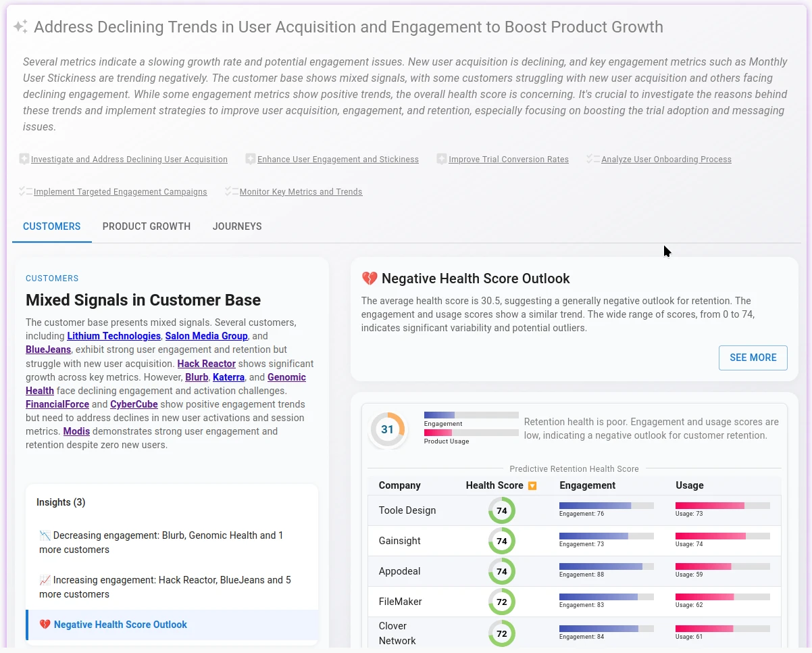Click Toole Design's Usage 73 bar
The image size is (812, 653).
point(723,506)
